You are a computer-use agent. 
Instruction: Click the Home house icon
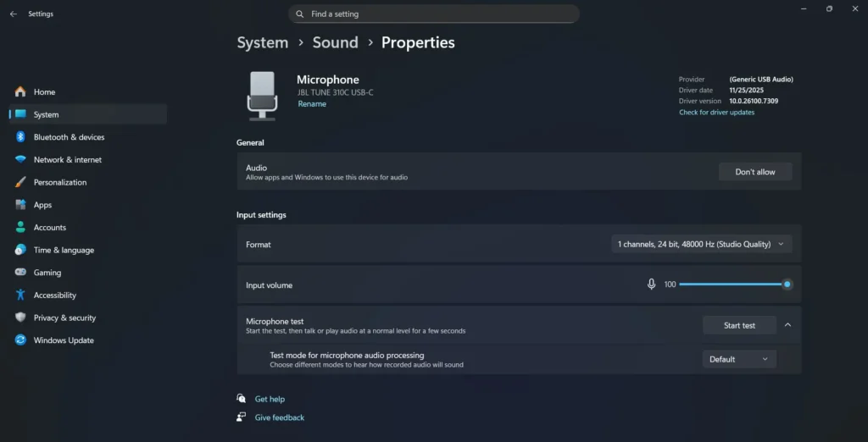(x=20, y=91)
